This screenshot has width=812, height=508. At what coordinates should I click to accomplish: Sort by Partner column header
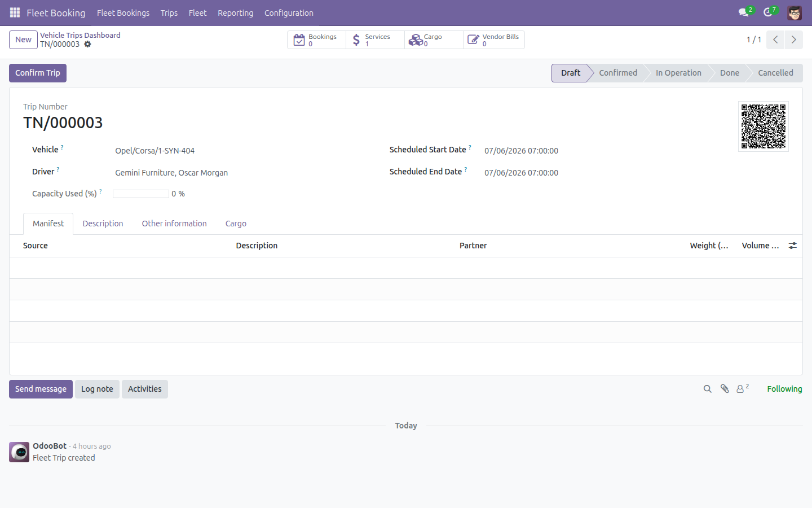point(473,246)
